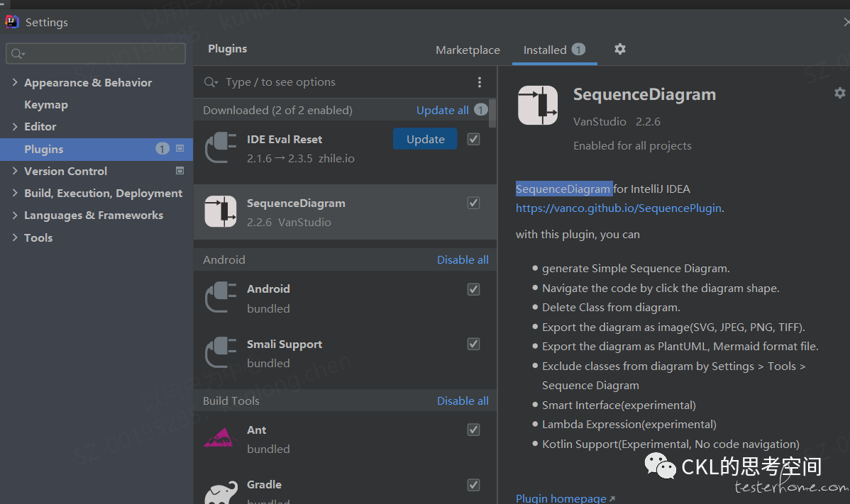Screen dimensions: 850x504
Task: Click the project-level icon on Version Control row
Action: (x=180, y=171)
